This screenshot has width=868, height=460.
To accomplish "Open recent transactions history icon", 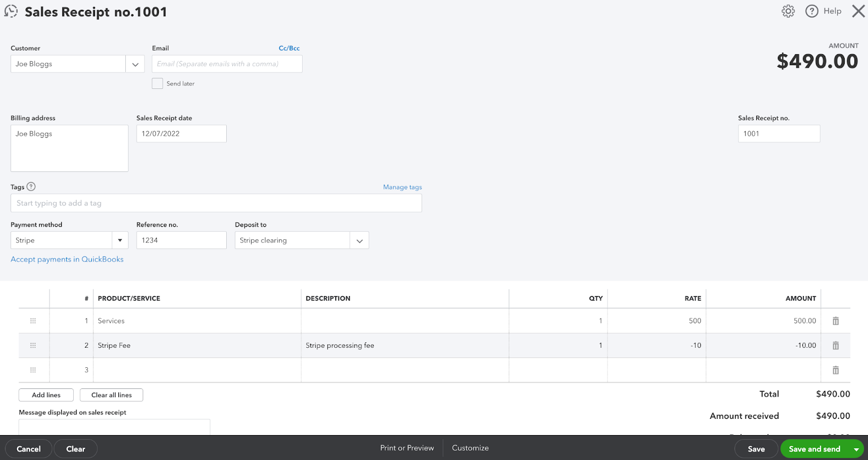I will (x=11, y=11).
